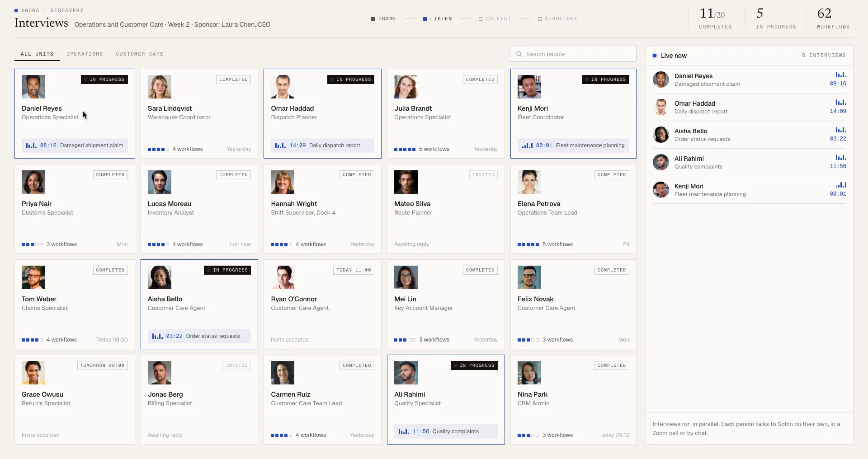Open the Felix Novak name link

point(535,299)
